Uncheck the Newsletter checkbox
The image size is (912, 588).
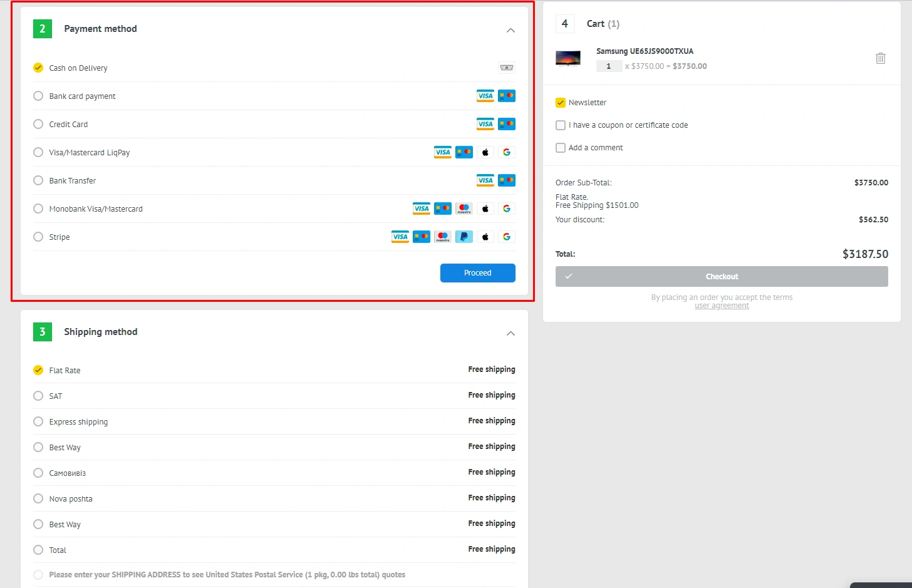[x=561, y=103]
